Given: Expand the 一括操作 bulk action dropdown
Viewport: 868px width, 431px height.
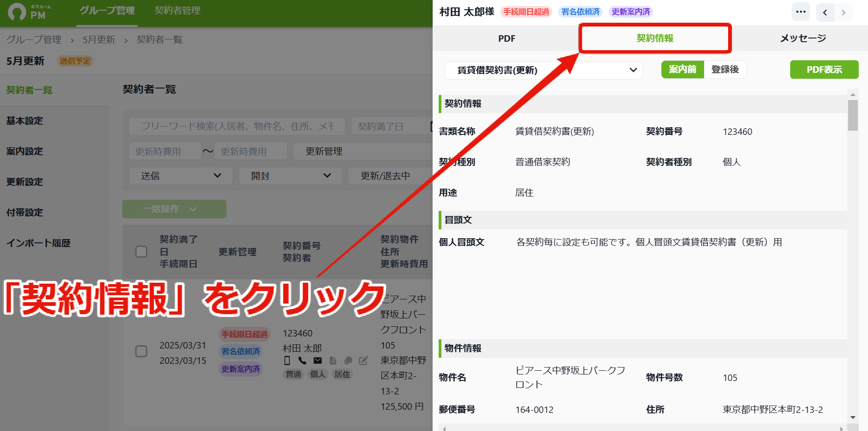Looking at the screenshot, I should tap(174, 209).
